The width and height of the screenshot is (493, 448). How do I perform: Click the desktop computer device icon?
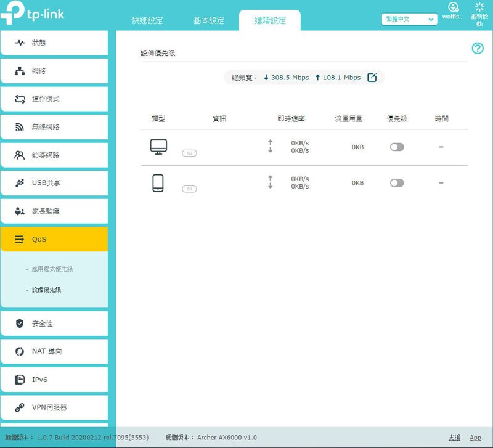click(x=158, y=147)
